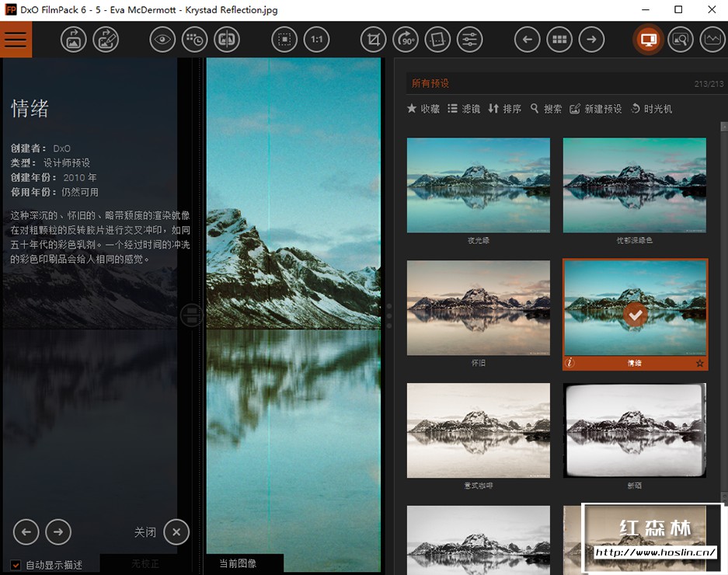Image resolution: width=728 pixels, height=575 pixels.
Task: Click the 当前图像 label tab
Action: tap(238, 563)
